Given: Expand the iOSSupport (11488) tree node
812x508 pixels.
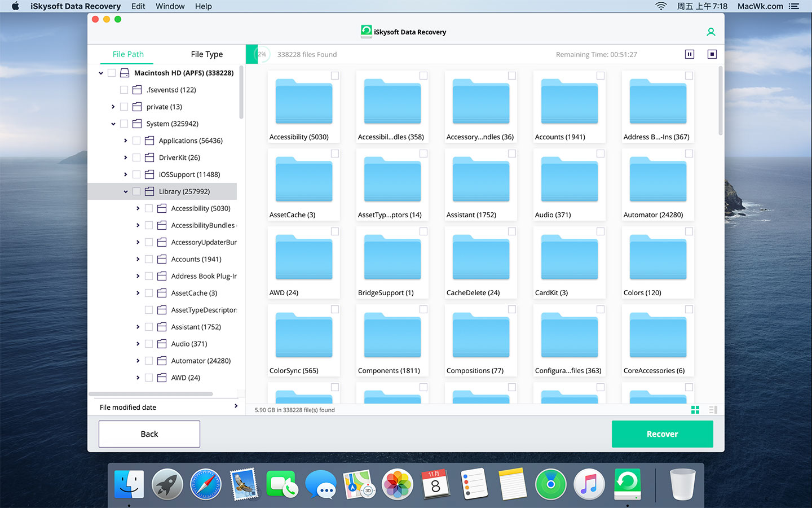Looking at the screenshot, I should tap(126, 174).
